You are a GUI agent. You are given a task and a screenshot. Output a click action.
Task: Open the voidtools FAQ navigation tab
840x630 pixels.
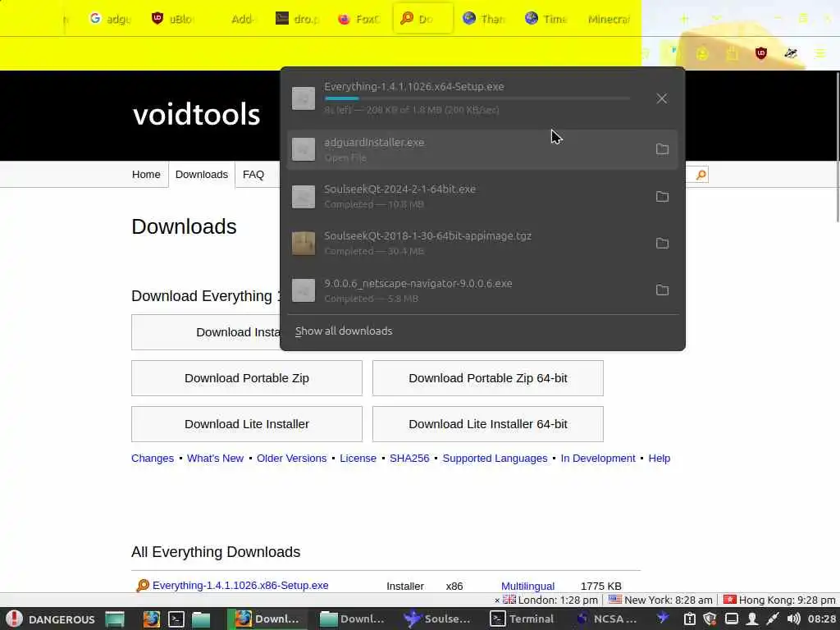coord(253,175)
